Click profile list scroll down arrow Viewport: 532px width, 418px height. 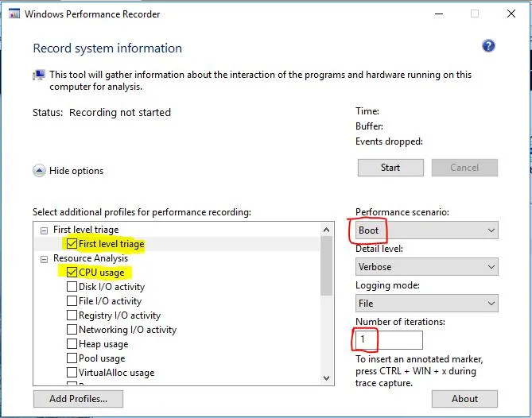pyautogui.click(x=326, y=377)
